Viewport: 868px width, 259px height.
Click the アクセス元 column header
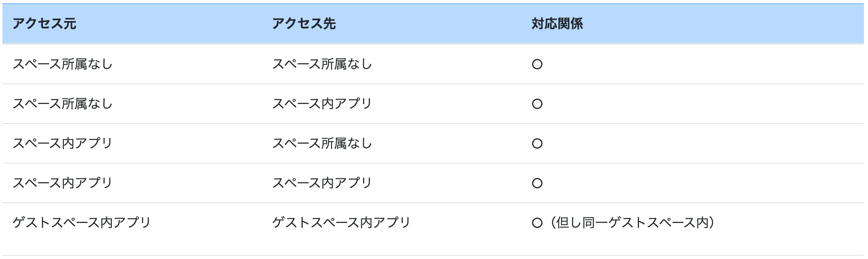[x=44, y=24]
